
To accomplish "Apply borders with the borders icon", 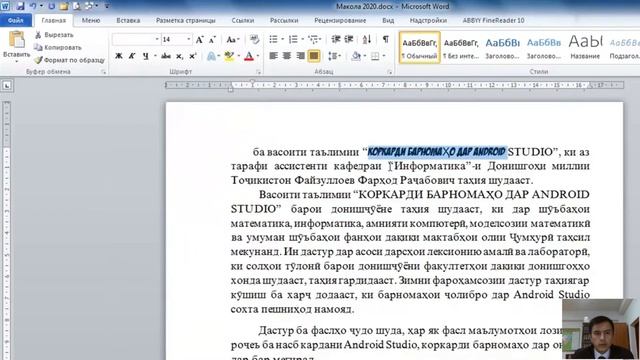I will [x=375, y=56].
